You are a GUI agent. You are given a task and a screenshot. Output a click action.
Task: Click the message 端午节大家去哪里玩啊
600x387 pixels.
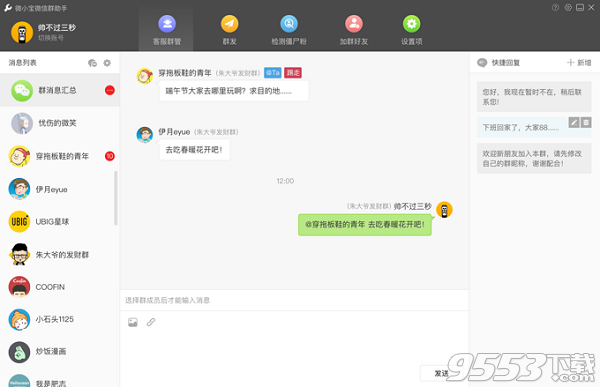pos(234,91)
